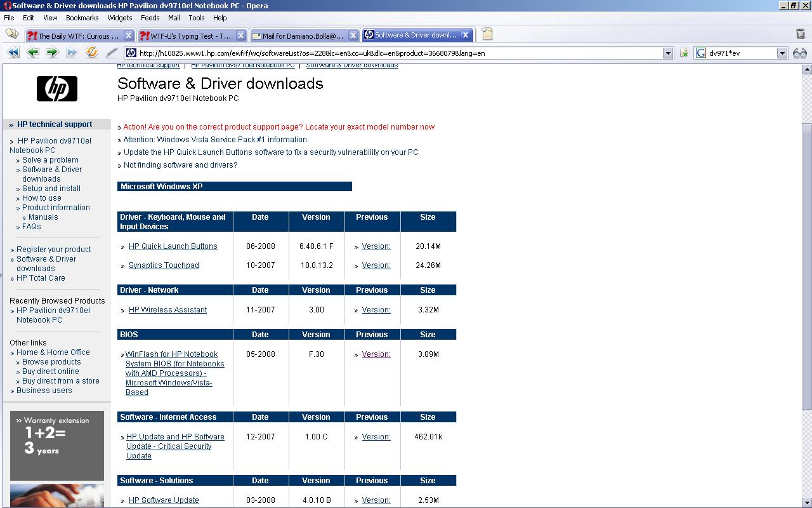Go back with the green Back arrow
Image resolution: width=812 pixels, height=508 pixels.
tap(33, 53)
